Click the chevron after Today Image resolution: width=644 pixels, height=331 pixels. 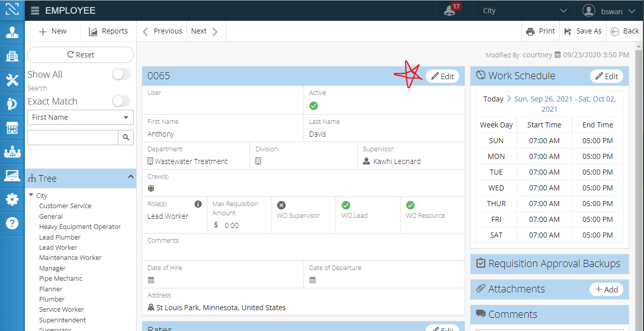[509, 99]
